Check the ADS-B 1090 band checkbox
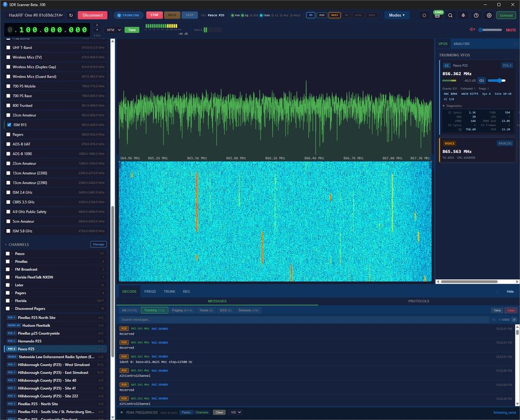This screenshot has width=520, height=420. coord(8,153)
